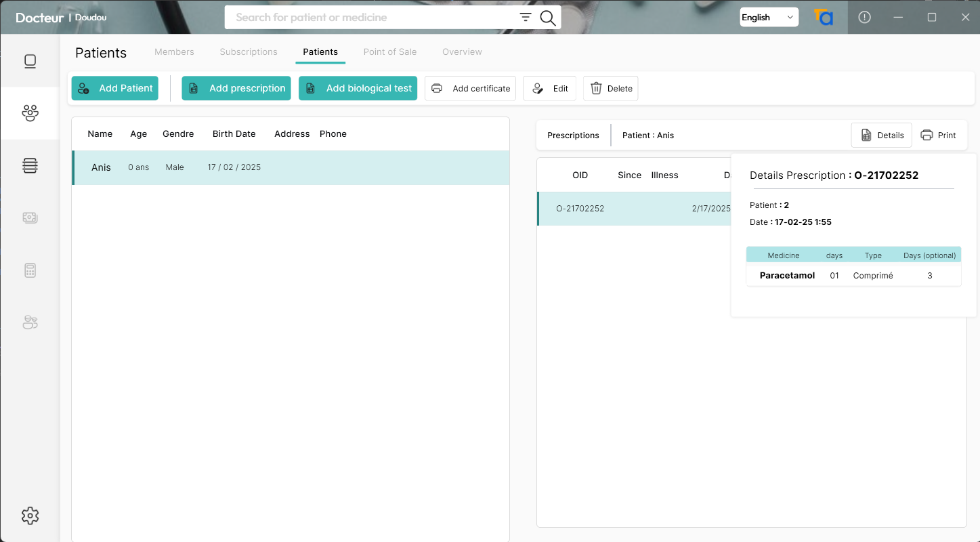Open the patients group icon in sidebar
980x542 pixels.
30,113
